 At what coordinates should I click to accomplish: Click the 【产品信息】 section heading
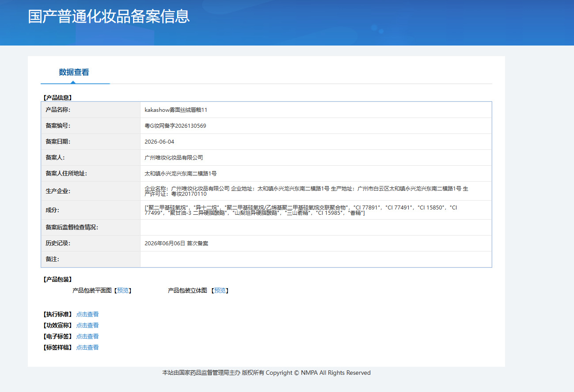57,98
